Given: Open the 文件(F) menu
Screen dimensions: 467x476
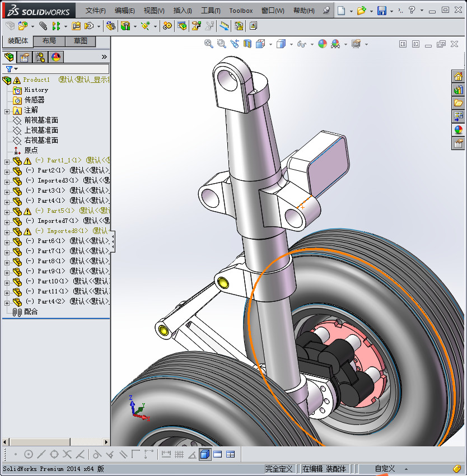Looking at the screenshot, I should [95, 11].
